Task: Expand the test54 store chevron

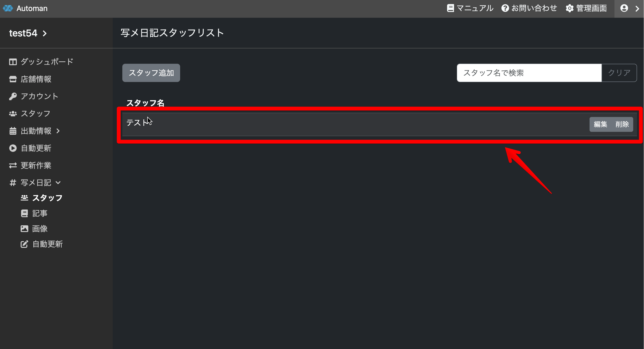Action: tap(45, 33)
